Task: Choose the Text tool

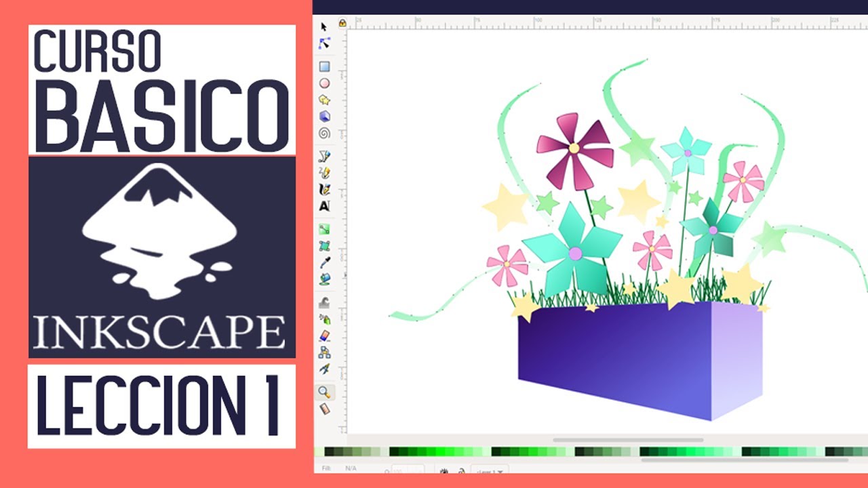Action: click(324, 205)
